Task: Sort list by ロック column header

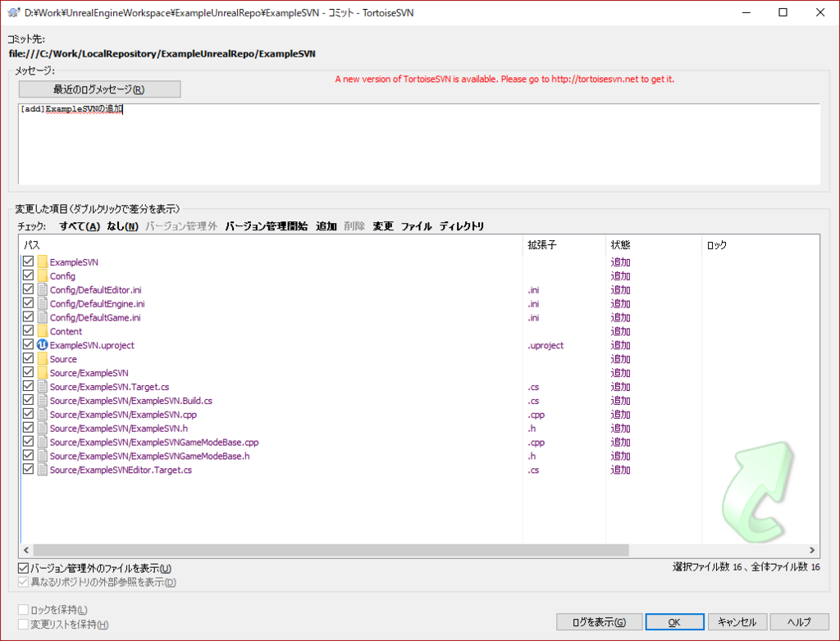Action: pos(760,245)
